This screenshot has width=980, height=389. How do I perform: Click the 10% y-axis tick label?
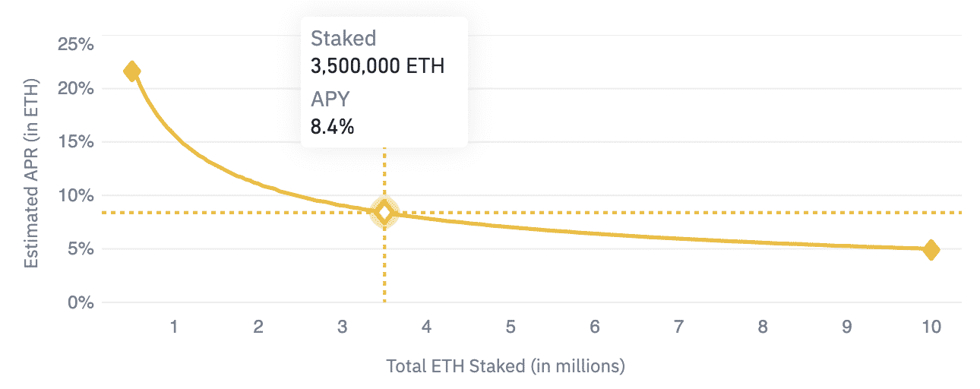coord(75,195)
